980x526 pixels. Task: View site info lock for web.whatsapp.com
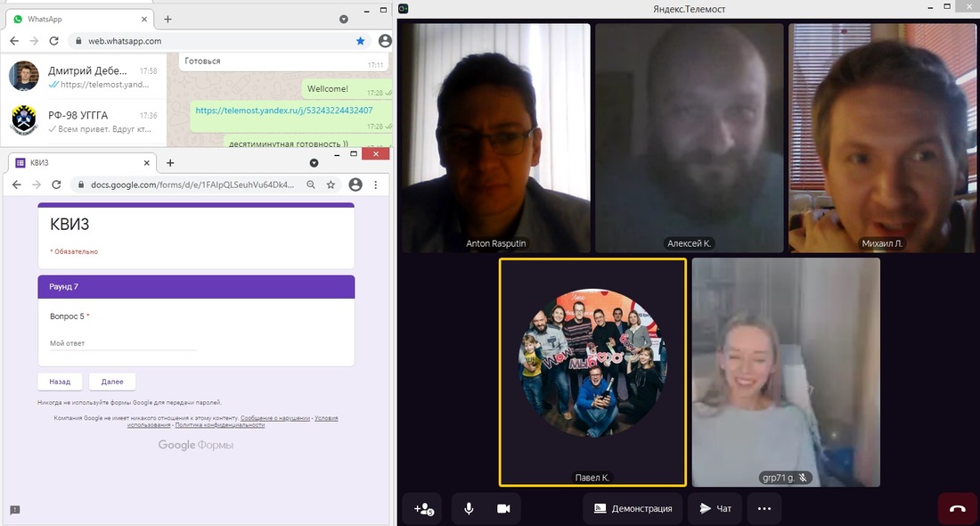78,41
